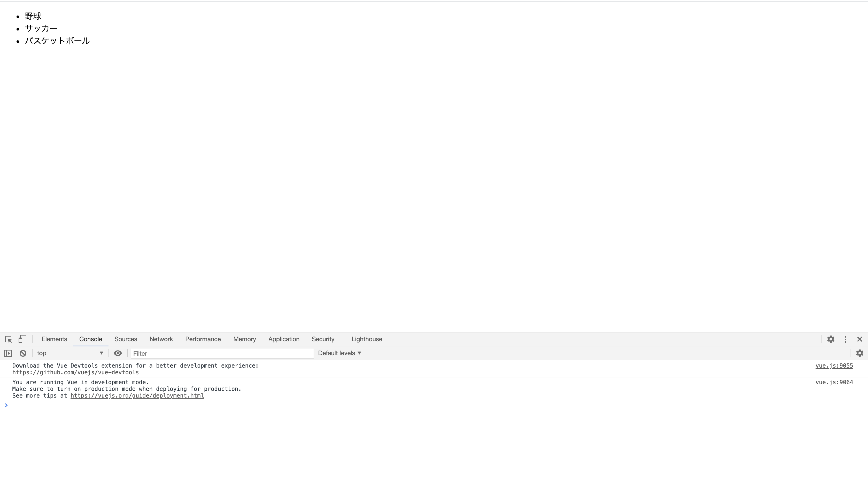Show console sidebar icon
868x487 pixels.
(x=8, y=353)
